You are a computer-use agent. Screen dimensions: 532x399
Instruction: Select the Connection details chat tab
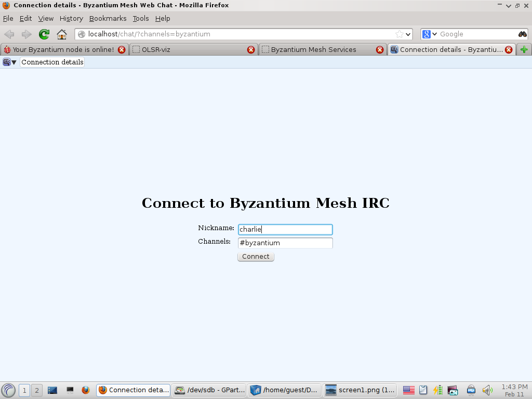(52, 62)
